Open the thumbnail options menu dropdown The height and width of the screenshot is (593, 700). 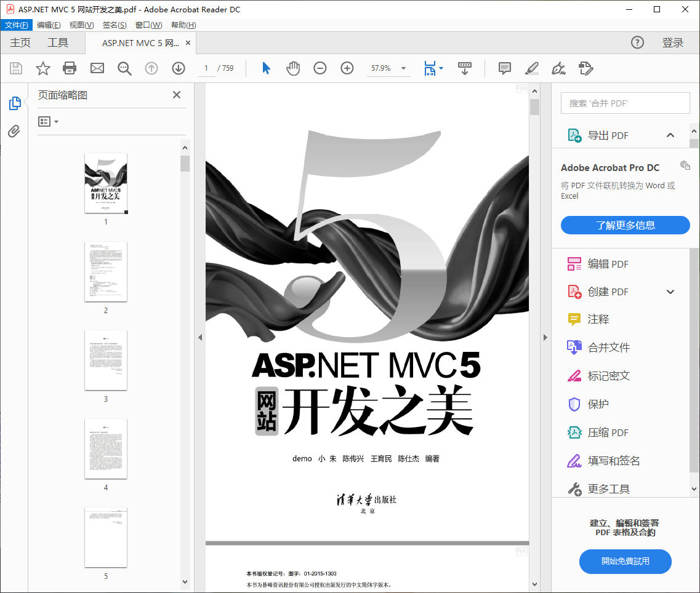click(x=49, y=121)
